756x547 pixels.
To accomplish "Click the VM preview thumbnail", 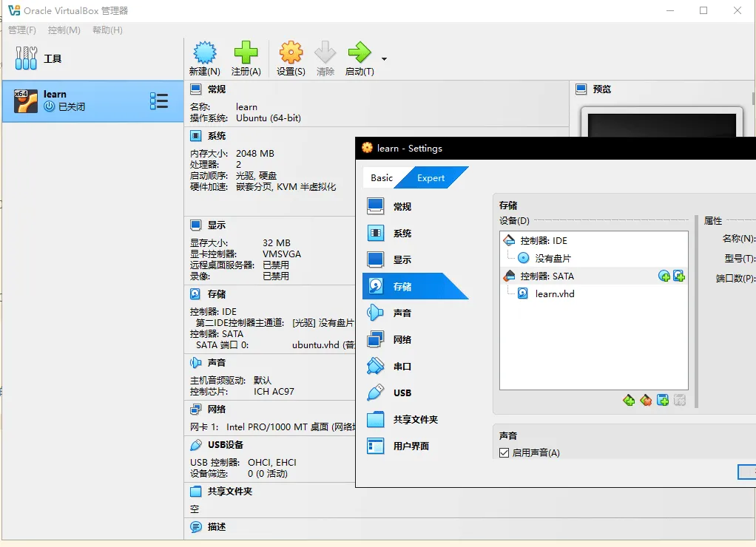I will (661, 123).
